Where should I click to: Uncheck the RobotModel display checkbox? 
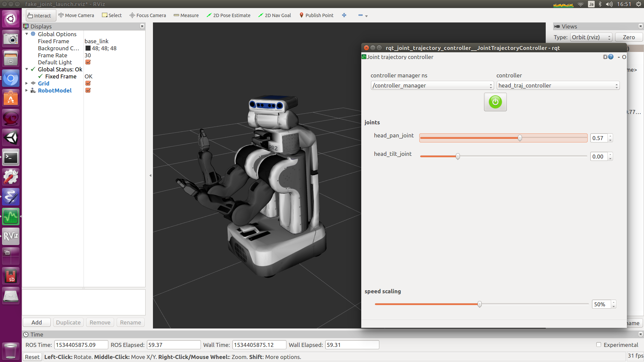[x=88, y=90]
